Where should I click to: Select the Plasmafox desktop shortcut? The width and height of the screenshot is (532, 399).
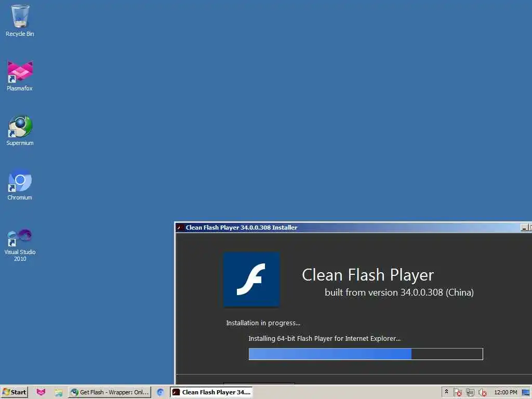tap(20, 75)
